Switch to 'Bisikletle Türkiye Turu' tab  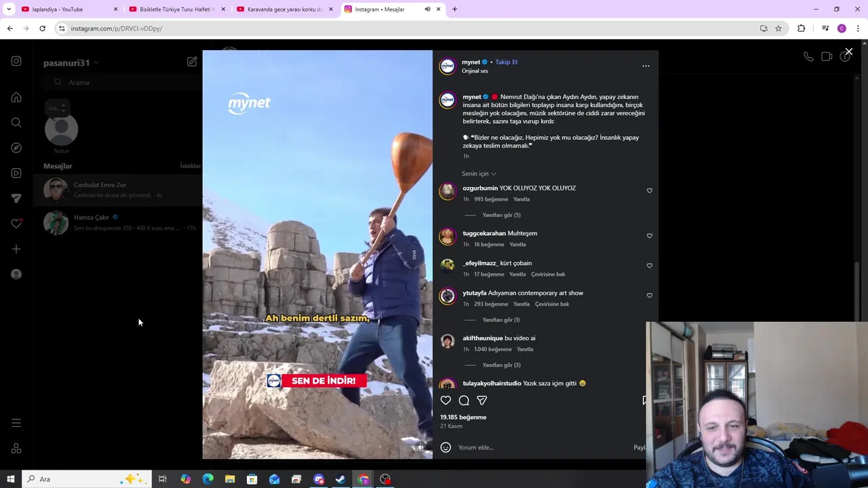click(x=176, y=9)
